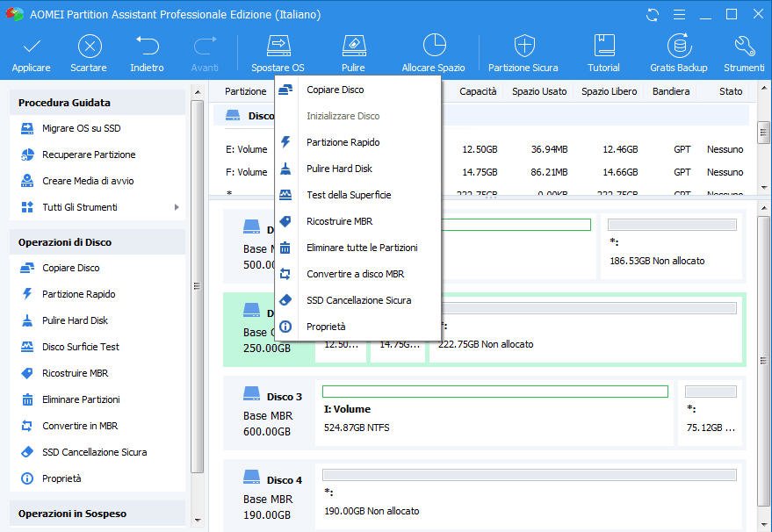This screenshot has width=772, height=532.
Task: Click the Stato column header
Action: (730, 91)
